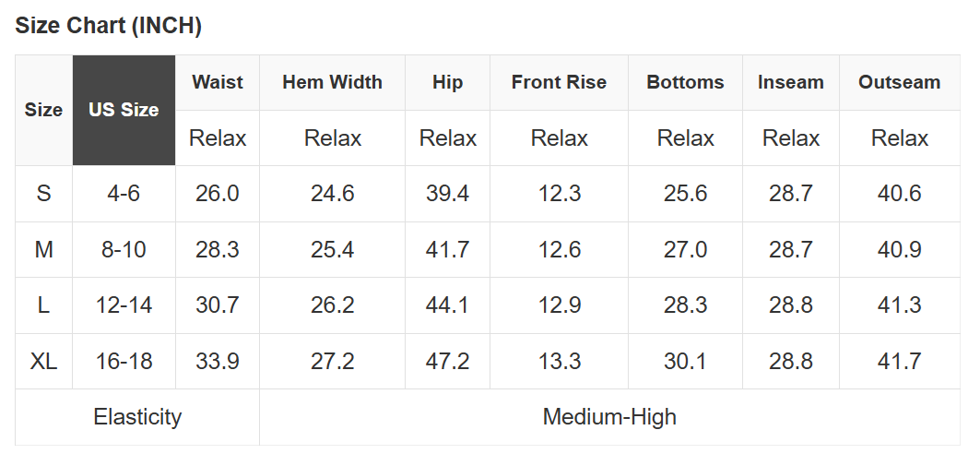Select the 8-10 US size cell

[x=124, y=249]
